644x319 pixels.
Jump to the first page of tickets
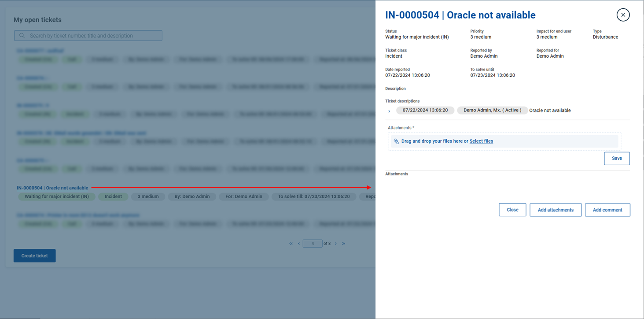coord(291,244)
